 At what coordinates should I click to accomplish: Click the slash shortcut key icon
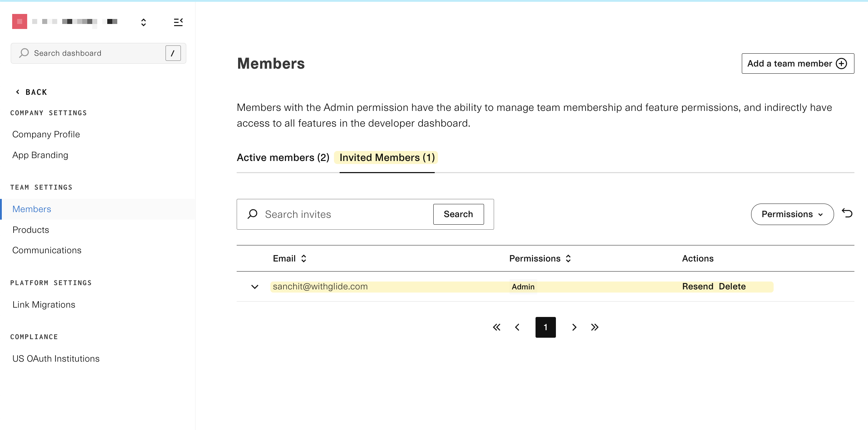tap(173, 53)
